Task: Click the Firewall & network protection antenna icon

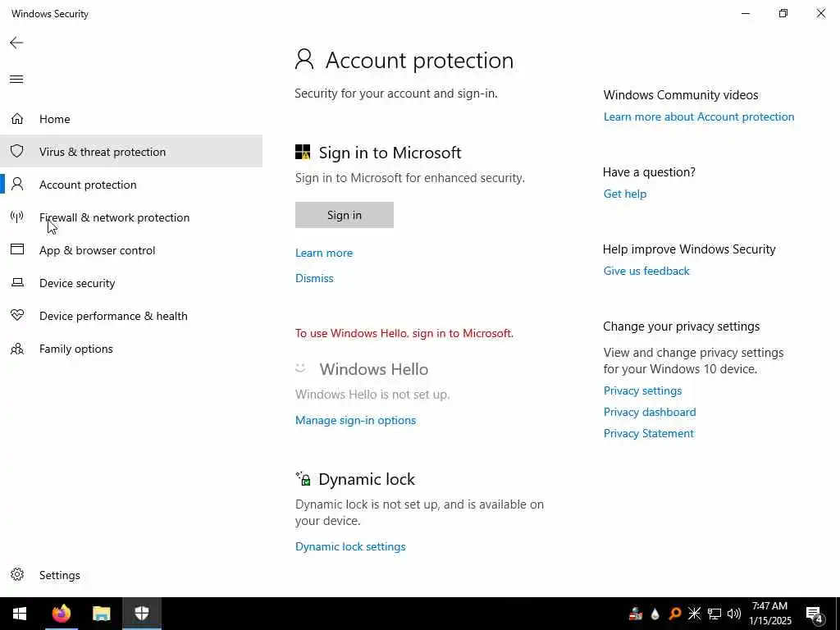Action: (17, 217)
